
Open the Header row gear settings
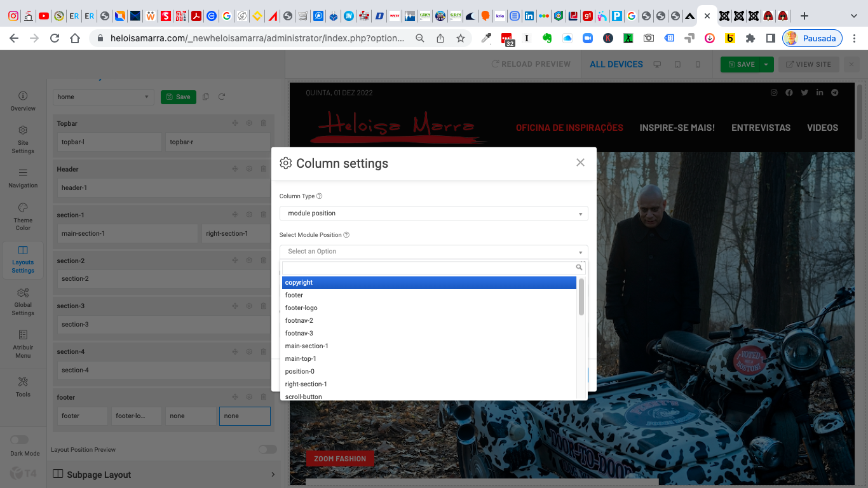249,169
